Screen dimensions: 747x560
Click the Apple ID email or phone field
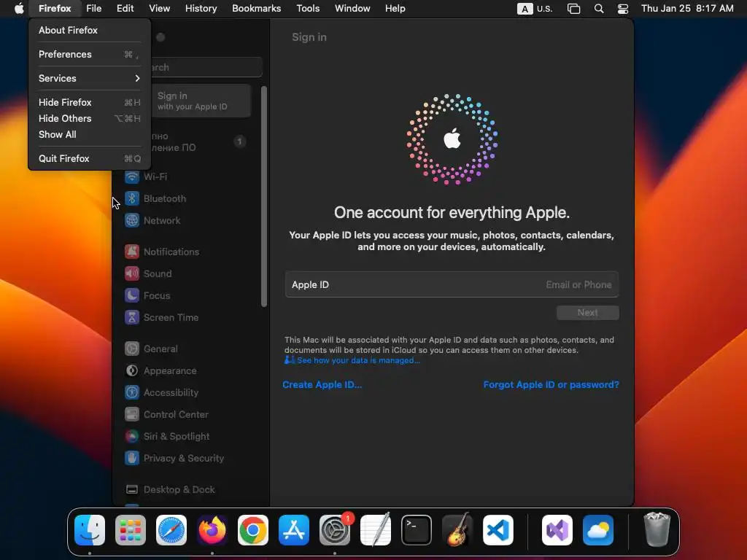452,285
